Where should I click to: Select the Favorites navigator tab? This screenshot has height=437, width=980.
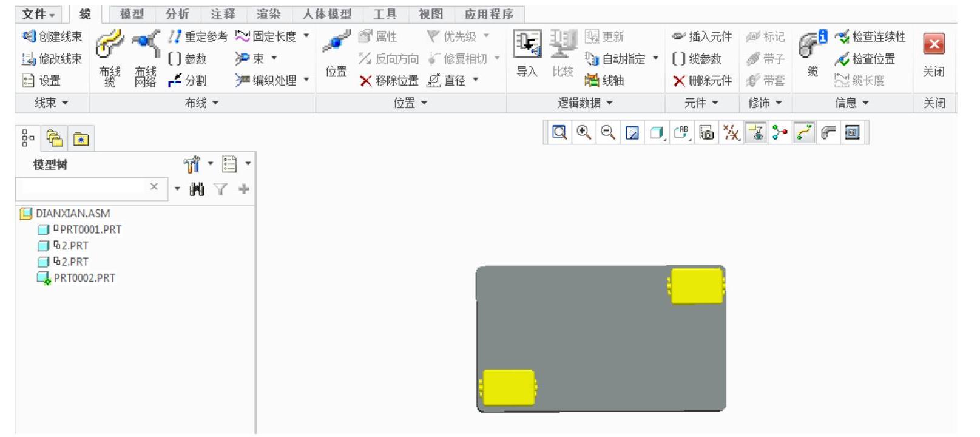pyautogui.click(x=81, y=139)
